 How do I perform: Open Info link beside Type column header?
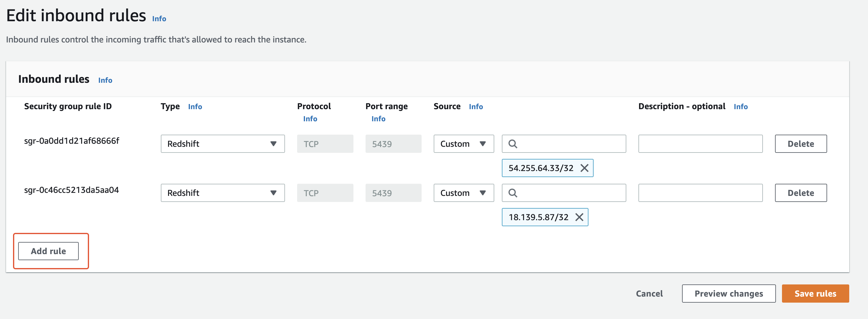(x=195, y=106)
